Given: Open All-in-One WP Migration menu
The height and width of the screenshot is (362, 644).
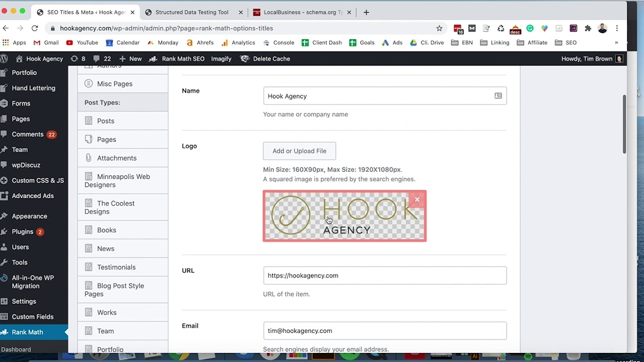Looking at the screenshot, I should coord(34,282).
